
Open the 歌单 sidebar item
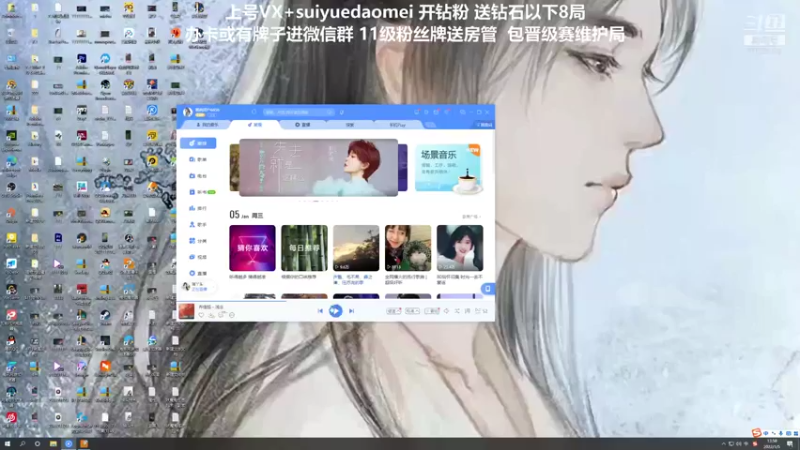[x=198, y=160]
